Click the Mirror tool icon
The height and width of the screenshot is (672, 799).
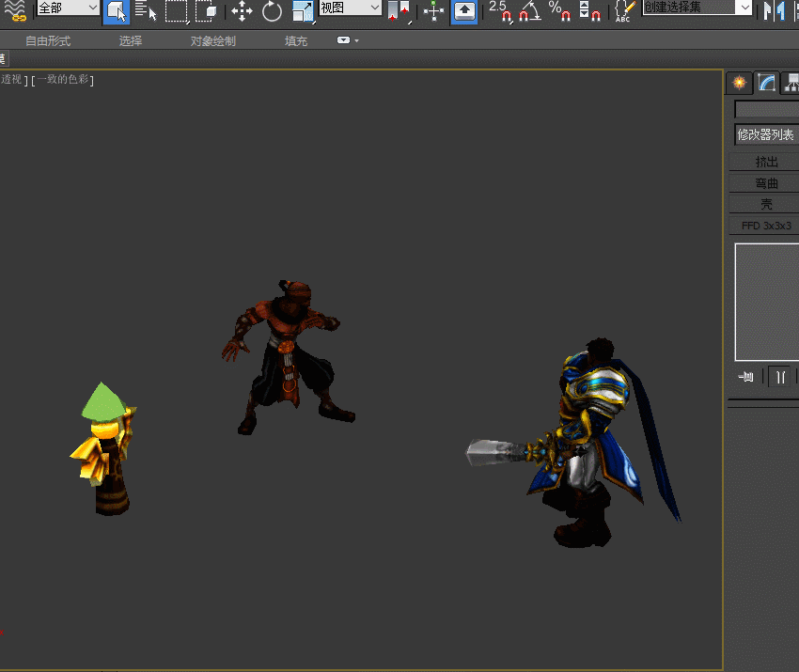point(773,11)
